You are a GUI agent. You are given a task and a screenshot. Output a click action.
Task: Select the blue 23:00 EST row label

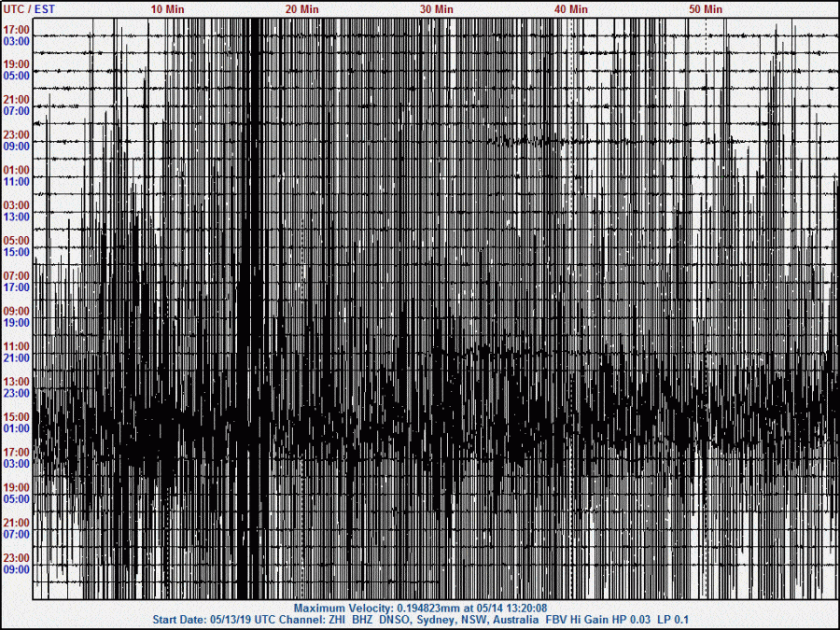17,393
